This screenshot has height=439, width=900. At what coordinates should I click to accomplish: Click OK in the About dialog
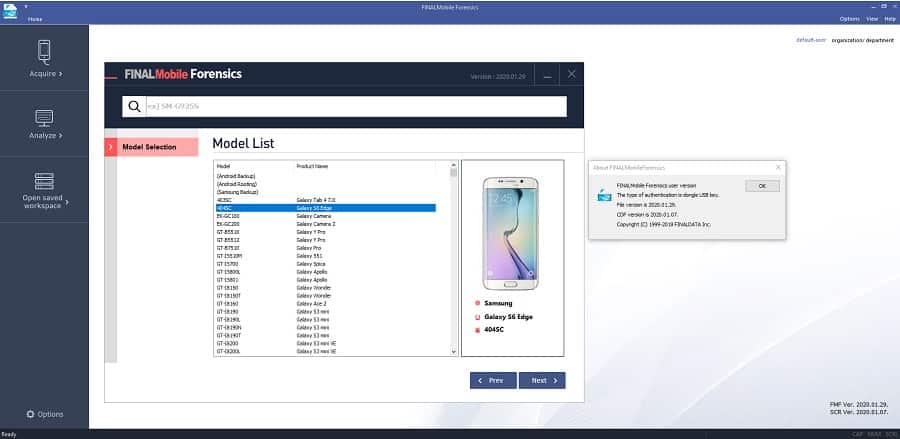point(762,186)
